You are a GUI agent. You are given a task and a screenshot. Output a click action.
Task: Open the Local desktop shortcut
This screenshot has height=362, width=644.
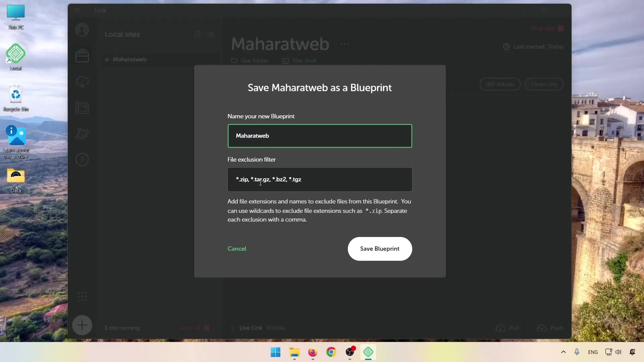pyautogui.click(x=16, y=57)
